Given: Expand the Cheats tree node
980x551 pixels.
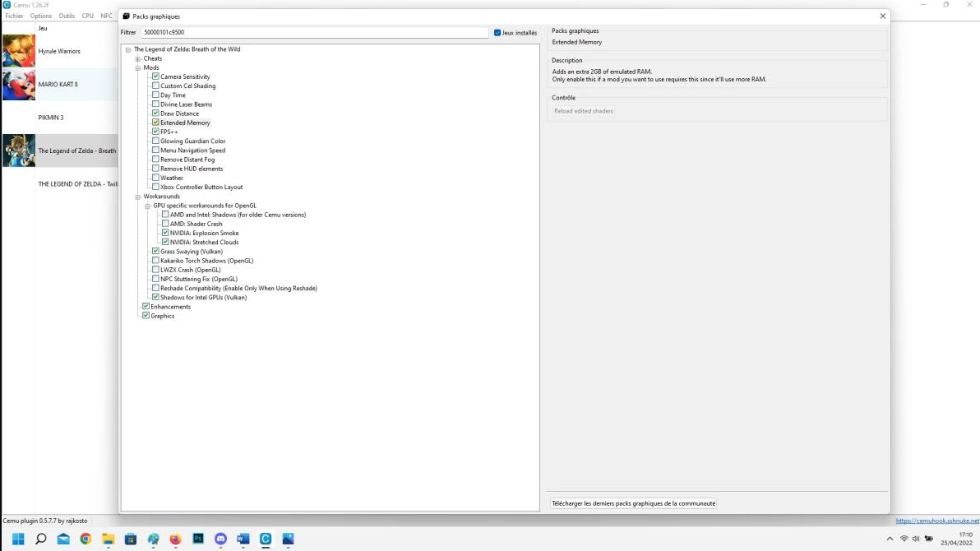Looking at the screenshot, I should point(138,58).
